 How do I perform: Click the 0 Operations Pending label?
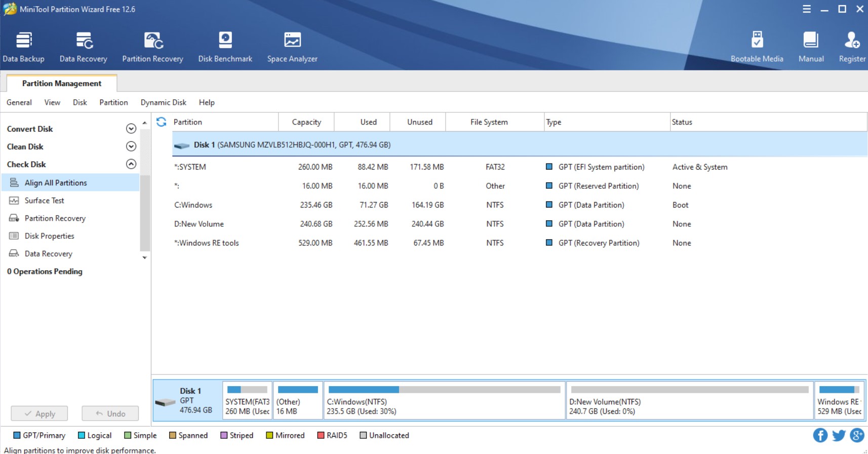pyautogui.click(x=45, y=271)
